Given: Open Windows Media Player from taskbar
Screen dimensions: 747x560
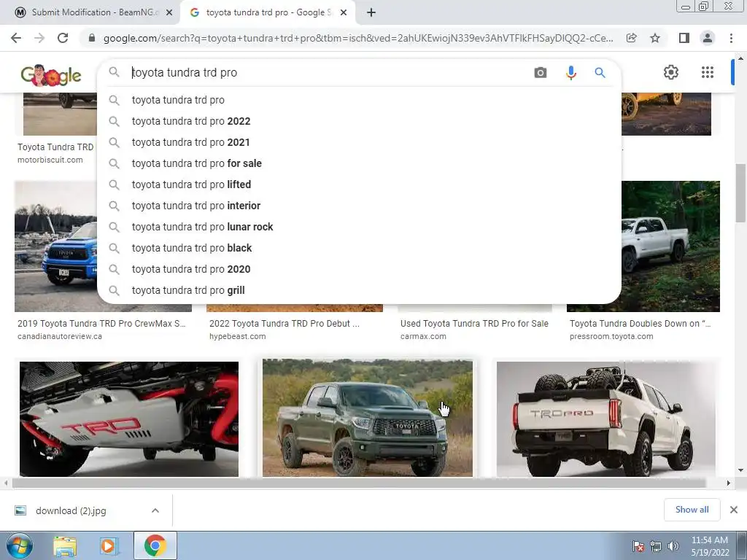Looking at the screenshot, I should (x=109, y=546).
